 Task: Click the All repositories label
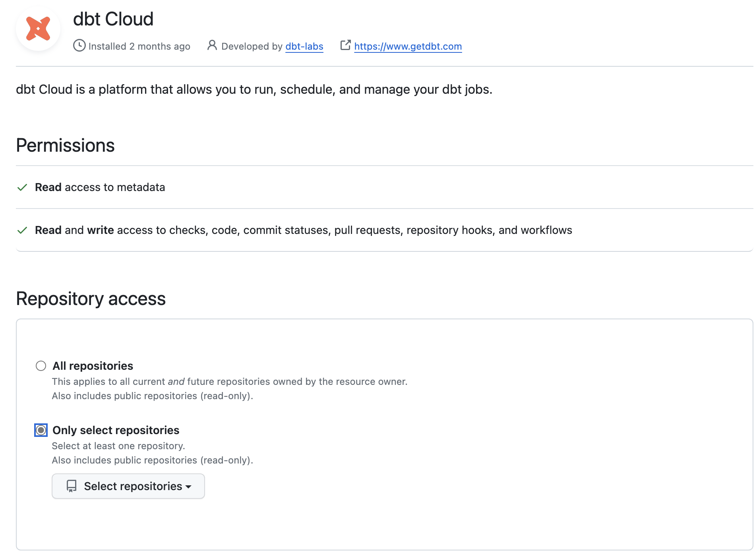tap(93, 366)
